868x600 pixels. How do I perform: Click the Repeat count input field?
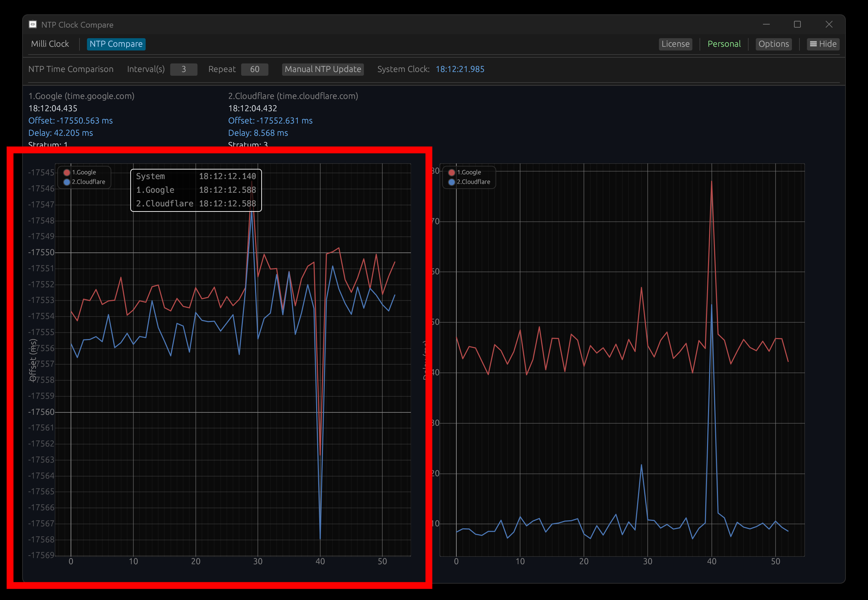coord(254,69)
